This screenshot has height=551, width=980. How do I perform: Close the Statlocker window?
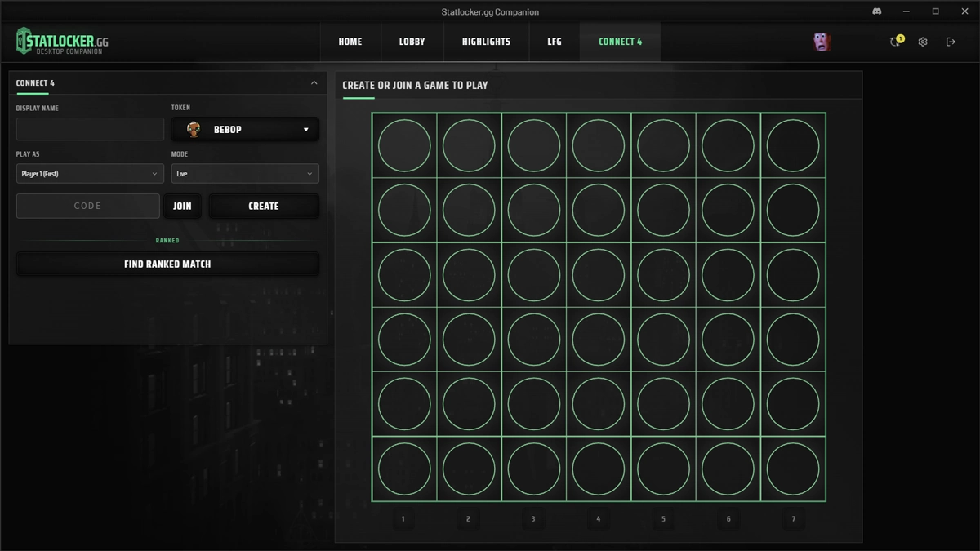click(965, 11)
